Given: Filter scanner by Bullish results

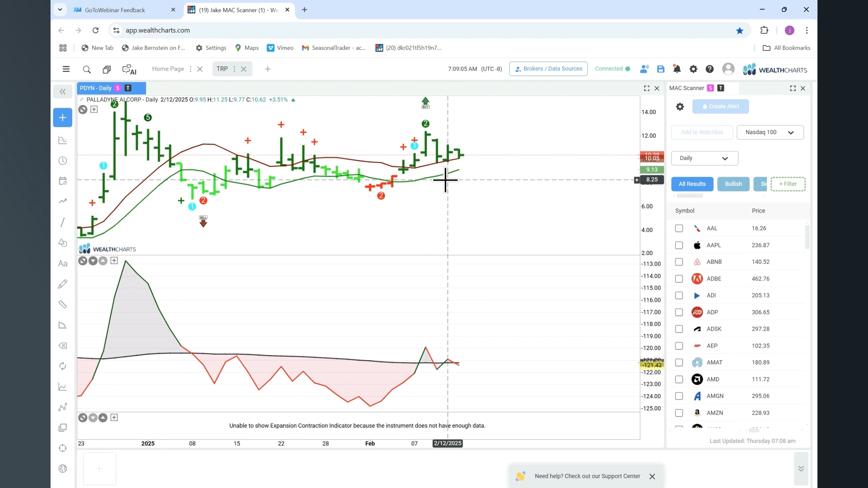Looking at the screenshot, I should tap(733, 184).
